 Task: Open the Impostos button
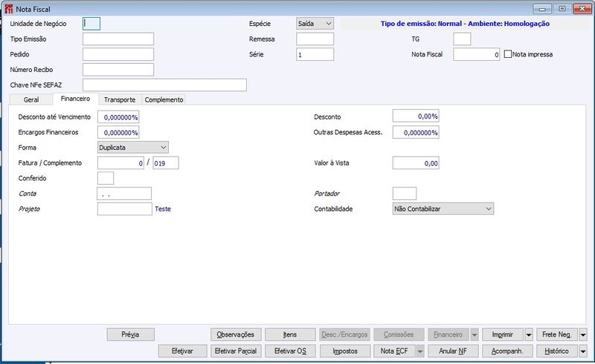click(345, 351)
